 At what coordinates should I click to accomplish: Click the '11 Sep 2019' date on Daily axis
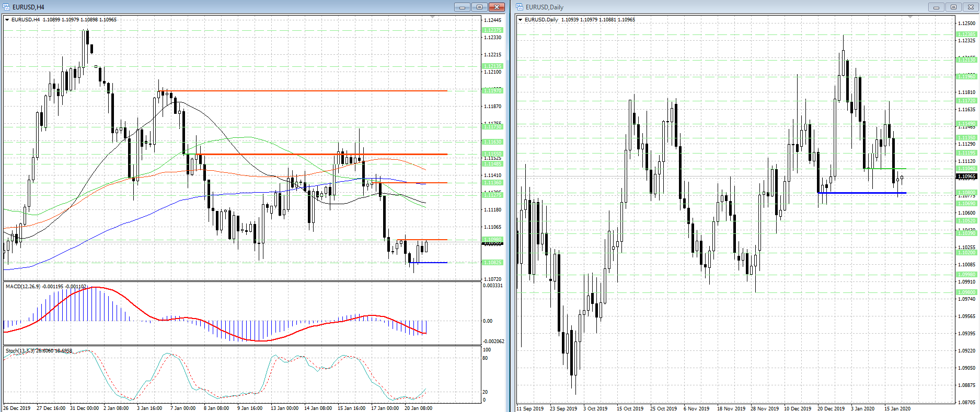530,408
